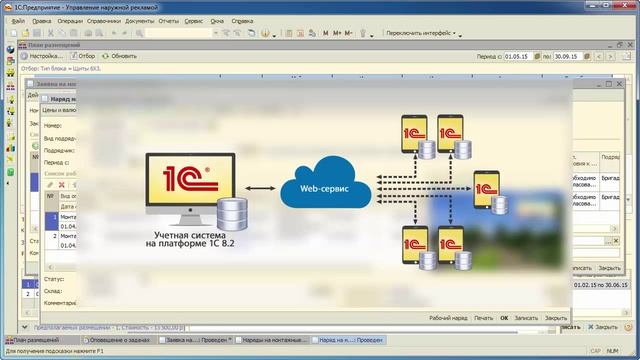Image resolution: width=640 pixels, height=360 pixels.
Task: Cut selection with the scissors icon
Action: point(51,33)
